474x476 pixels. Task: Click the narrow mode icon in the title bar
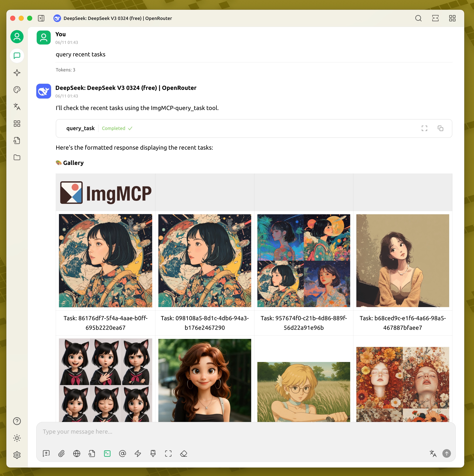point(435,18)
